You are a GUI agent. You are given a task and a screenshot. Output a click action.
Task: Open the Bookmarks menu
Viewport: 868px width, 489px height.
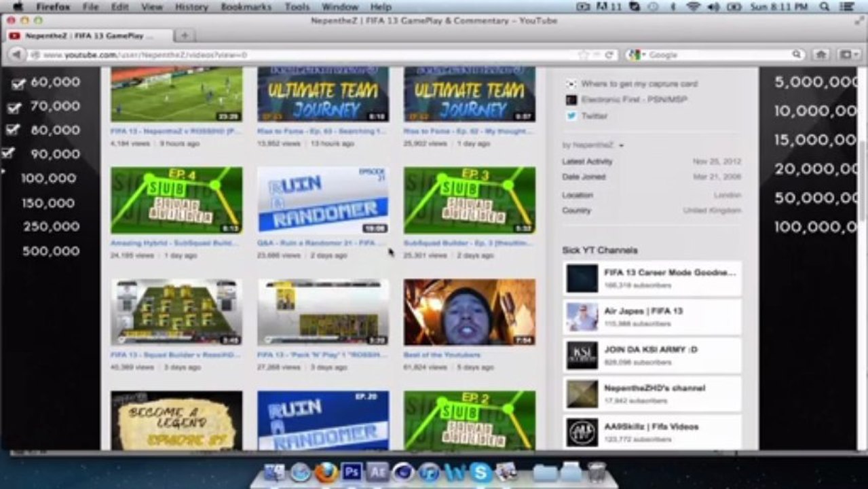[x=246, y=7]
